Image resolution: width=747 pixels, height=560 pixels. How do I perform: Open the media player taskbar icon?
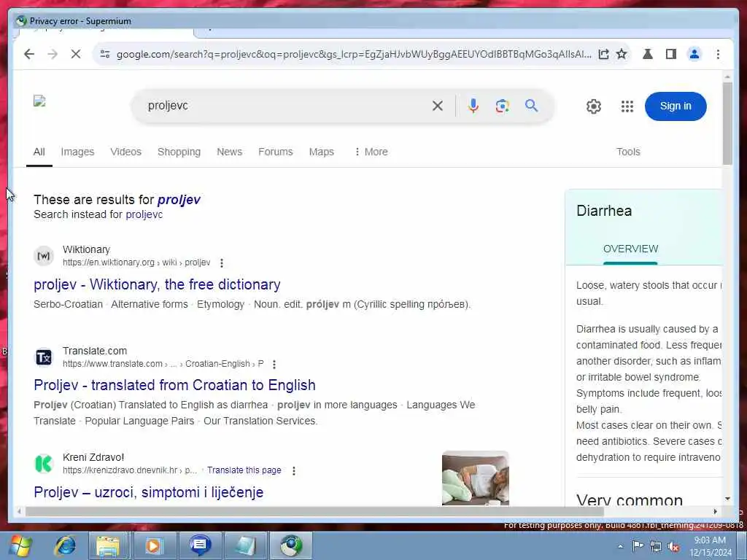[153, 546]
